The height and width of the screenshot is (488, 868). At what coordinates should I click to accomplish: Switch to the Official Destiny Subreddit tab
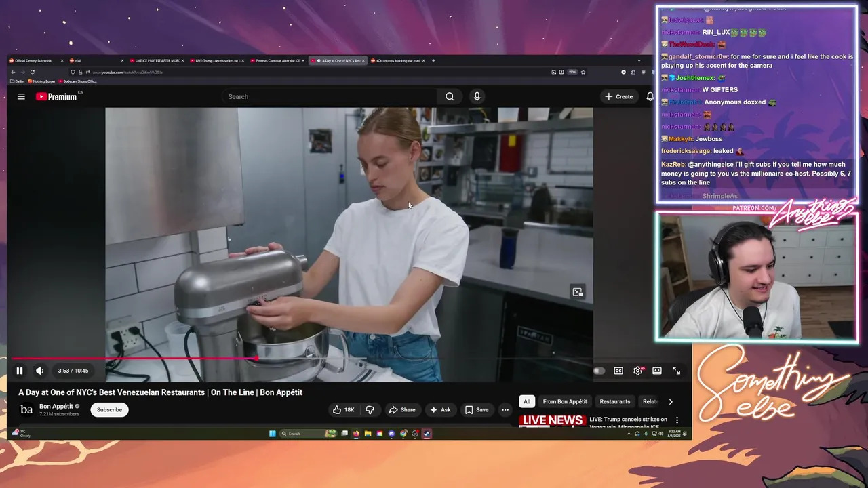tap(37, 60)
